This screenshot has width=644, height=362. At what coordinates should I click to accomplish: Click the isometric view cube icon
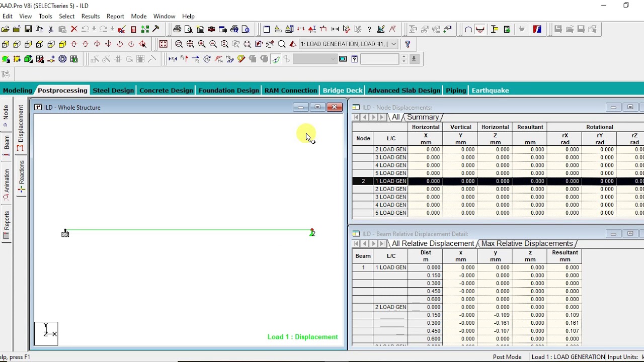(x=62, y=44)
